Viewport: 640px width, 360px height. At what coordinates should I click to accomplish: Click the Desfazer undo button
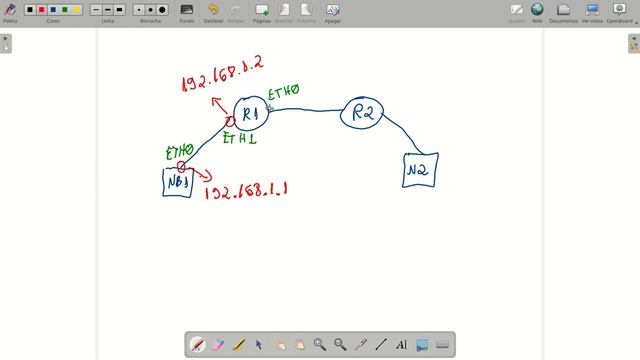pyautogui.click(x=213, y=12)
